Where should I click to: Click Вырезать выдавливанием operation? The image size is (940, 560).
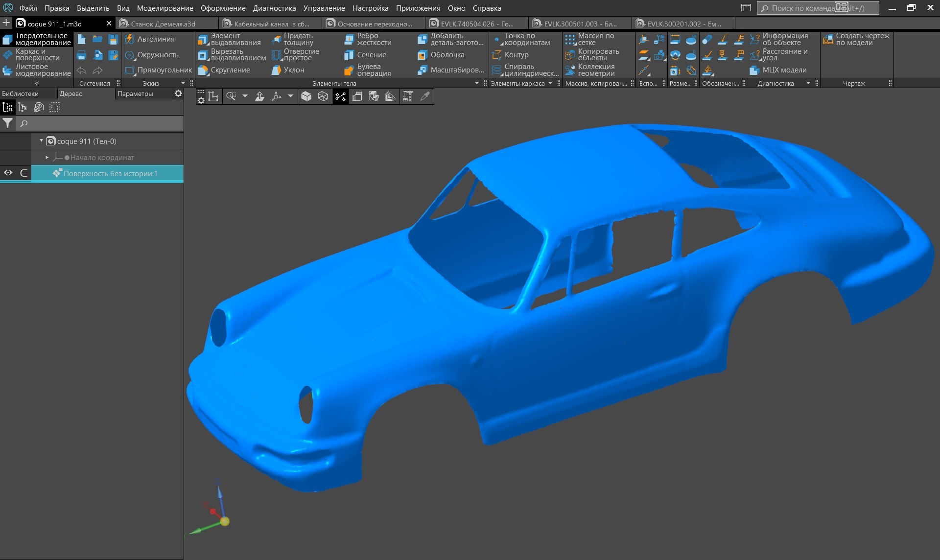232,55
